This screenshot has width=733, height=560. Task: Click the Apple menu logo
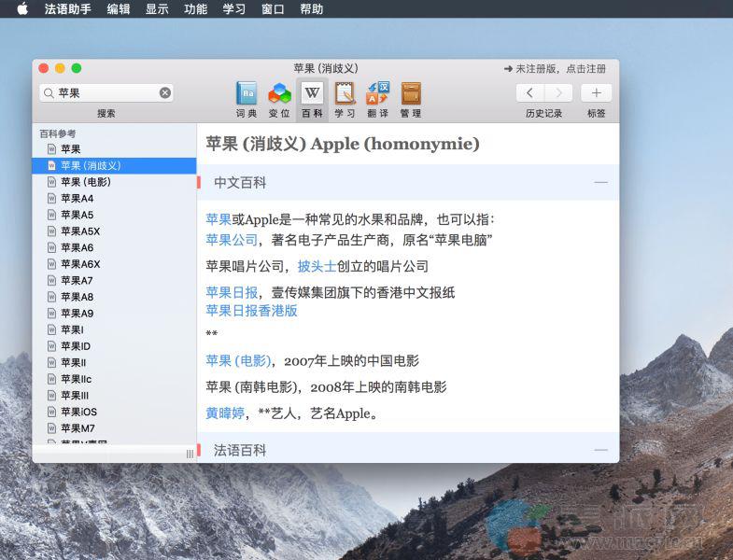point(21,9)
